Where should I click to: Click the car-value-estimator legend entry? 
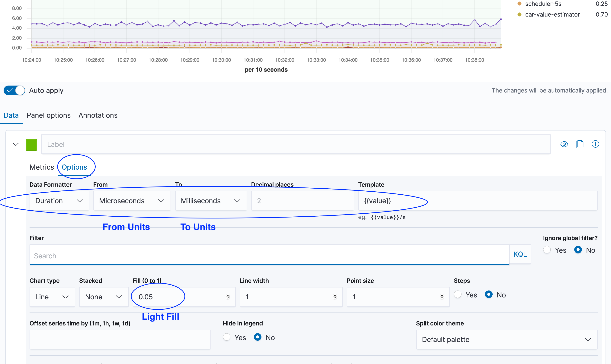[552, 14]
